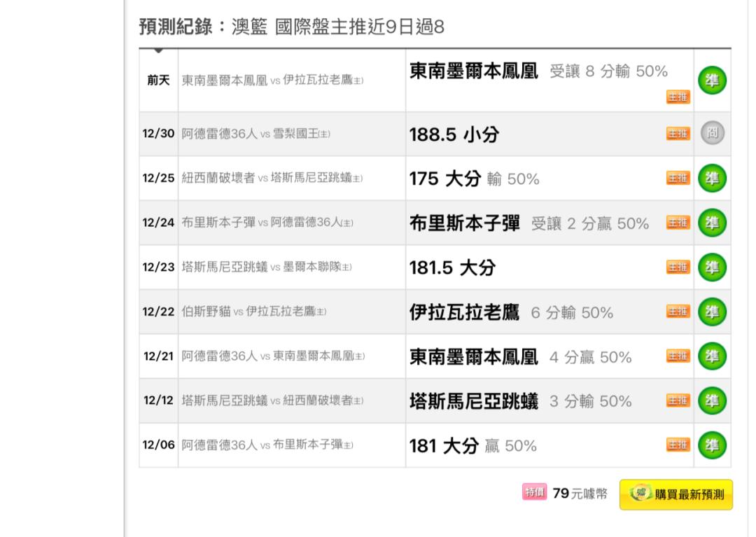
Task: Click the green 準 icon on the 12/23 row
Action: click(x=712, y=267)
